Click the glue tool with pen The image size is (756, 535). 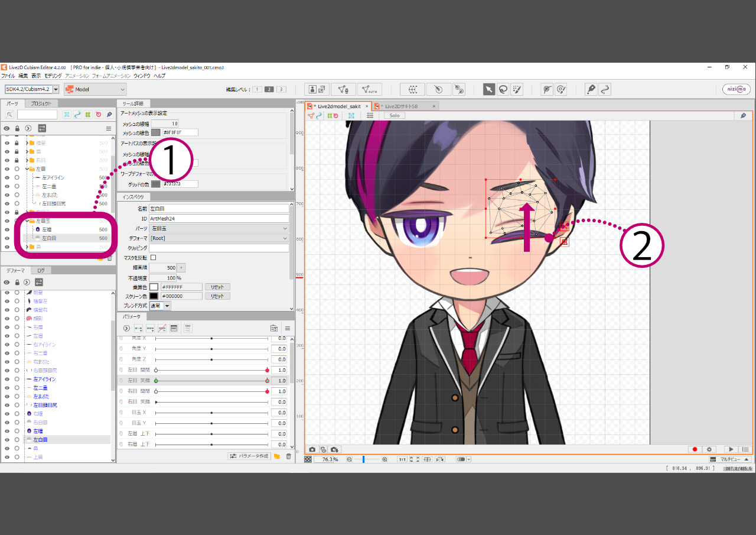coord(561,89)
